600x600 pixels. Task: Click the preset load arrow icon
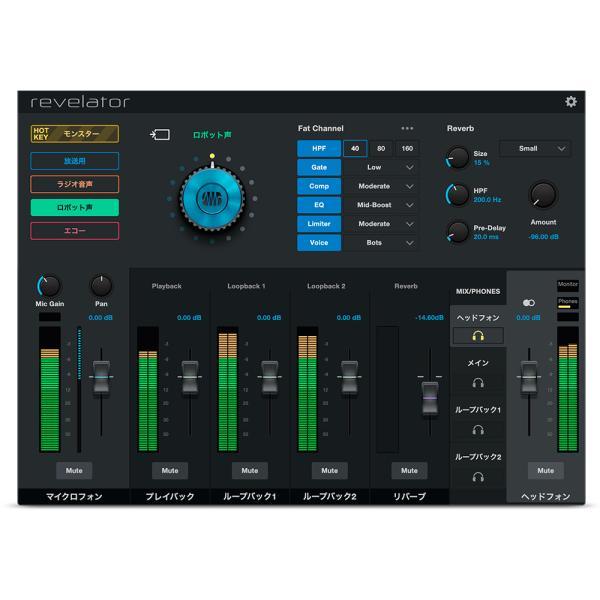[160, 135]
